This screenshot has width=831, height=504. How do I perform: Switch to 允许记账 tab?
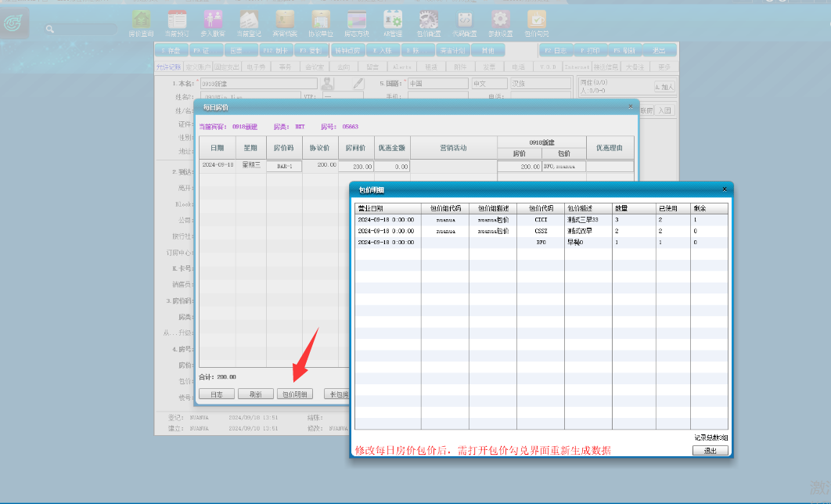[x=168, y=67]
